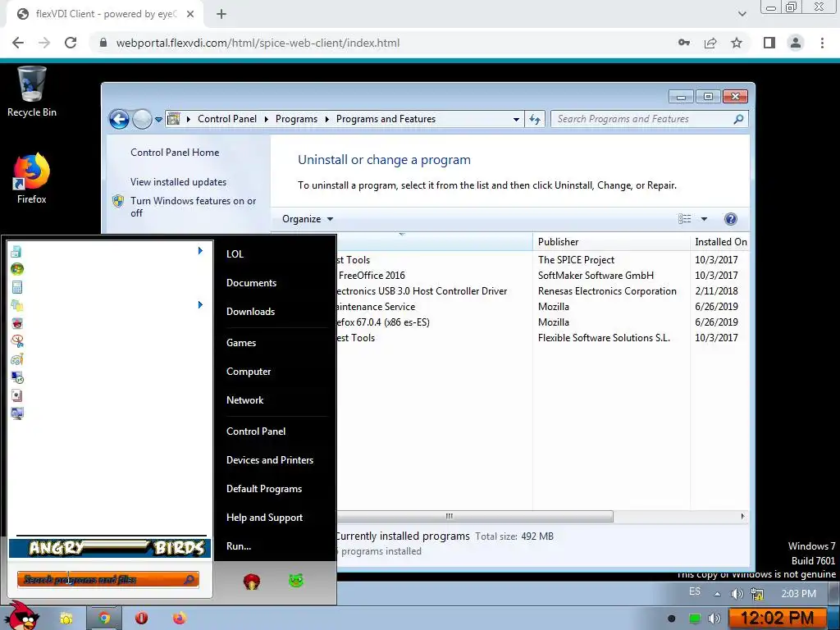840x630 pixels.
Task: Open the view options dropdown arrow
Action: tap(704, 218)
